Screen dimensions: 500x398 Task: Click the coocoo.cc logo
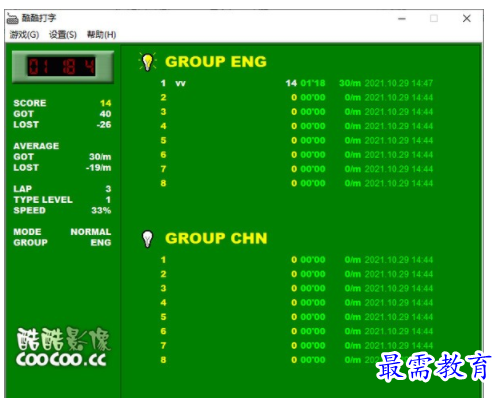63,347
